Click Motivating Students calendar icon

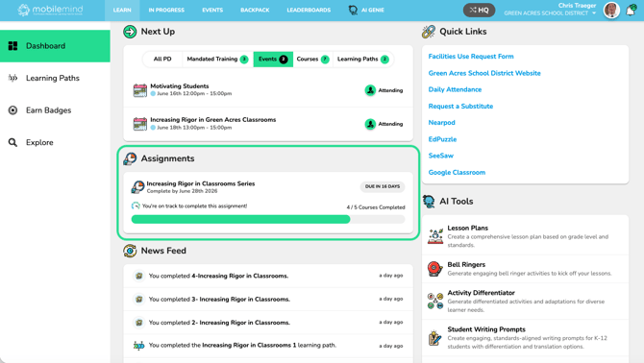coord(140,90)
